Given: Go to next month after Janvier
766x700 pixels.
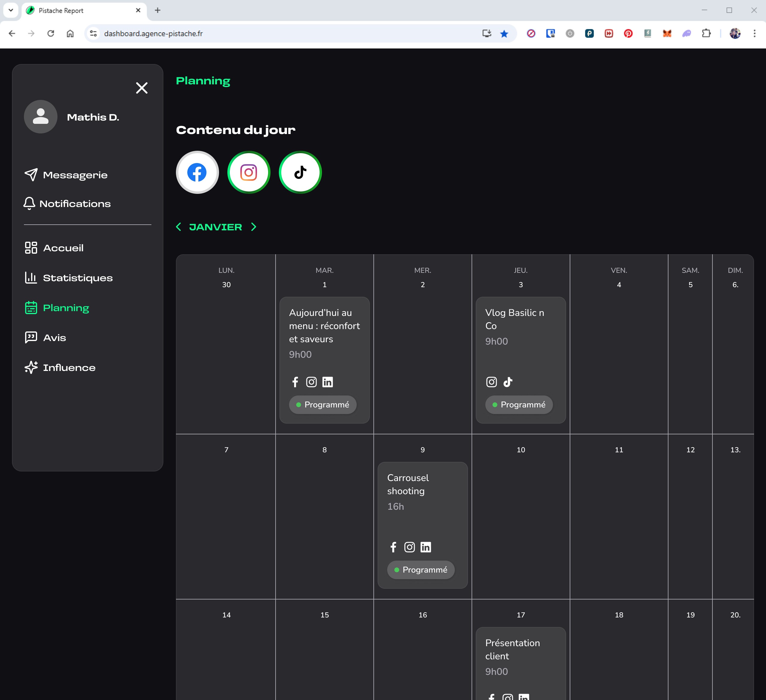Looking at the screenshot, I should 254,227.
